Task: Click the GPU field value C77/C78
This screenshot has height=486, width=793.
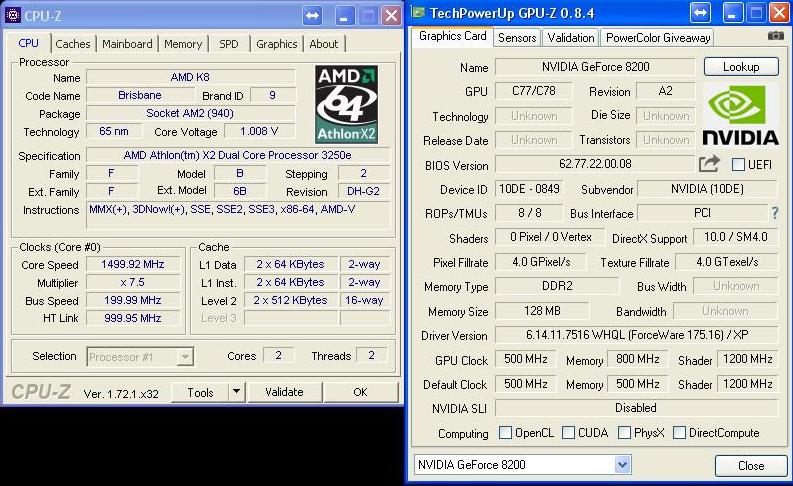Action: (x=534, y=91)
